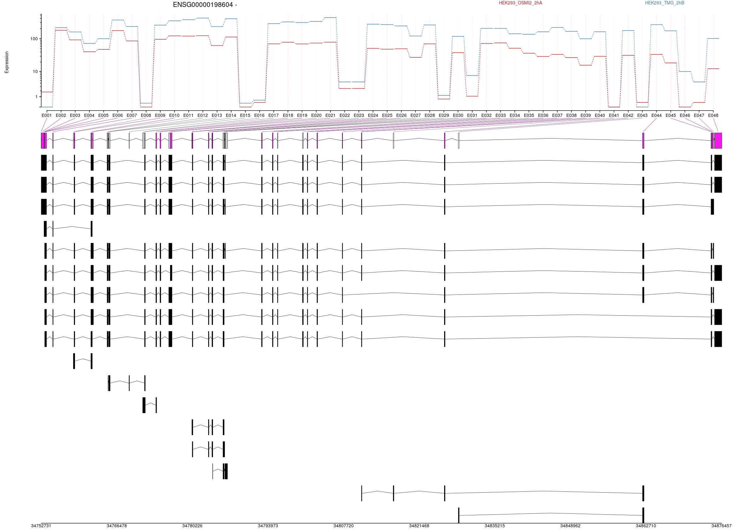Select exon label E003
This screenshot has width=756, height=532.
(x=75, y=116)
